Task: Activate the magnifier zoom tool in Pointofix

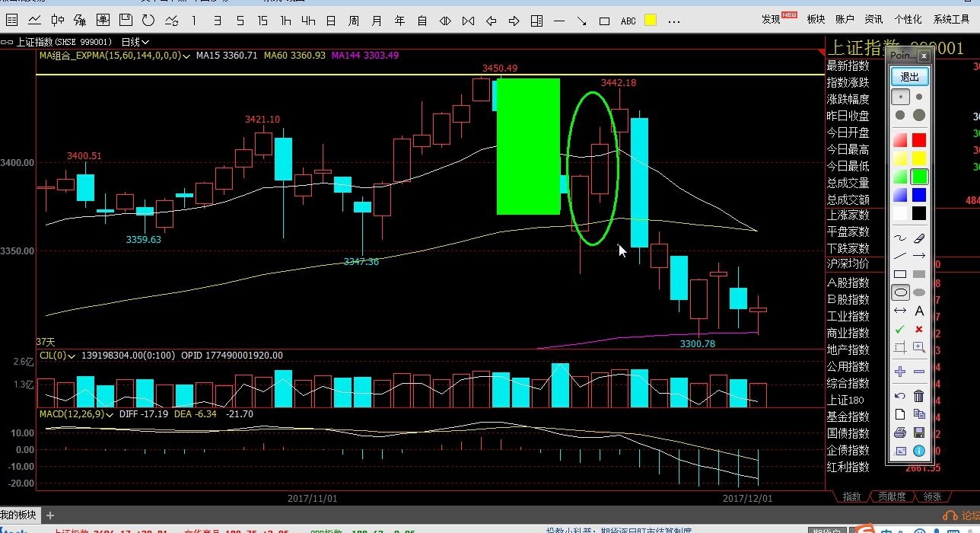Action: [919, 347]
